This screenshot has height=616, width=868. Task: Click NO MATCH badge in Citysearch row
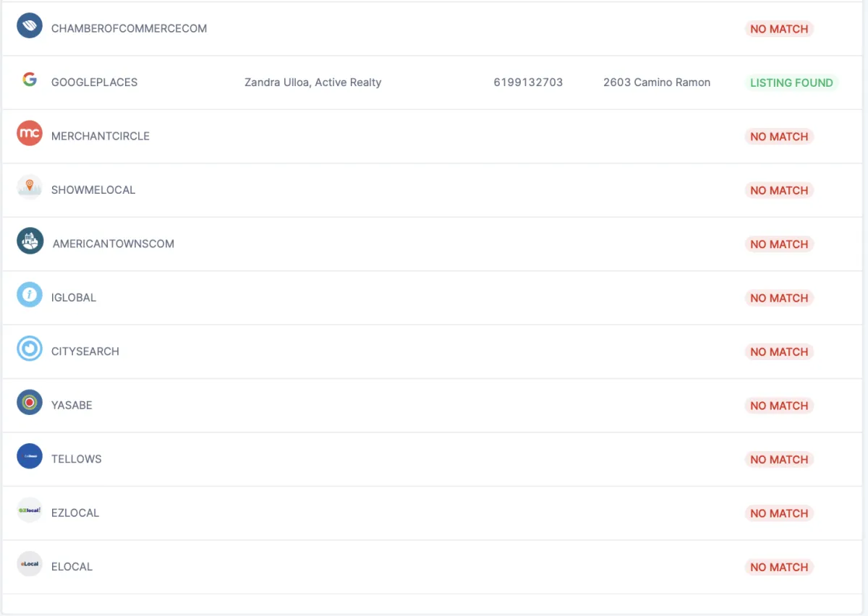[779, 351]
